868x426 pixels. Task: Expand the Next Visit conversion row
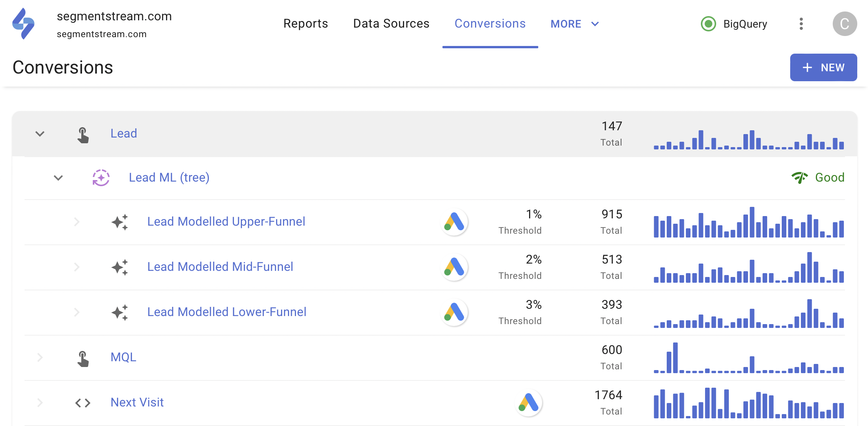click(40, 403)
